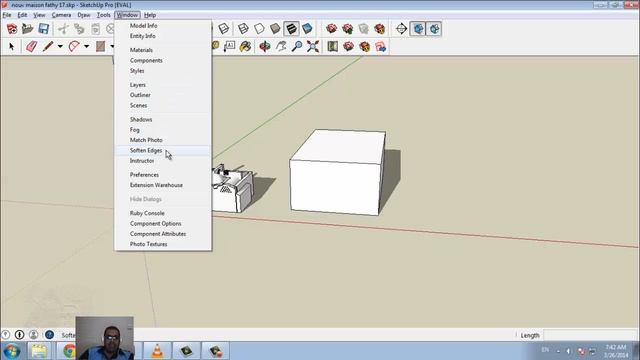
Task: Click the Share Model warehouse icon
Action: point(348,29)
